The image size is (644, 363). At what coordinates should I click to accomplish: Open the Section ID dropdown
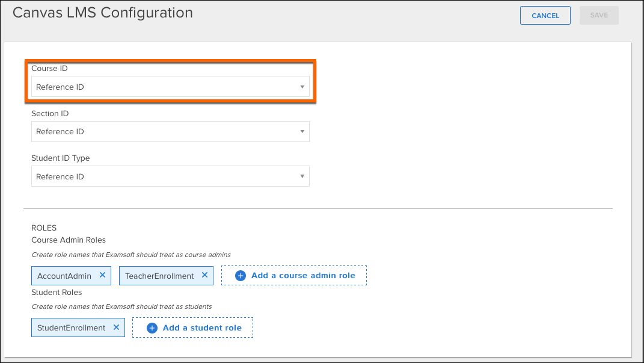coord(170,132)
